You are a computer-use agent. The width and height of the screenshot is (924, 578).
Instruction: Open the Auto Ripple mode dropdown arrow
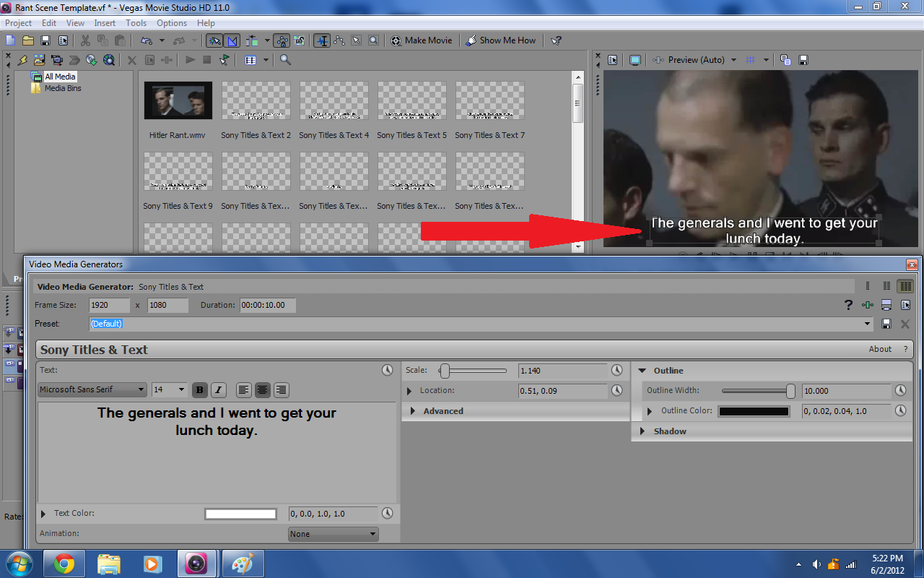coord(267,40)
